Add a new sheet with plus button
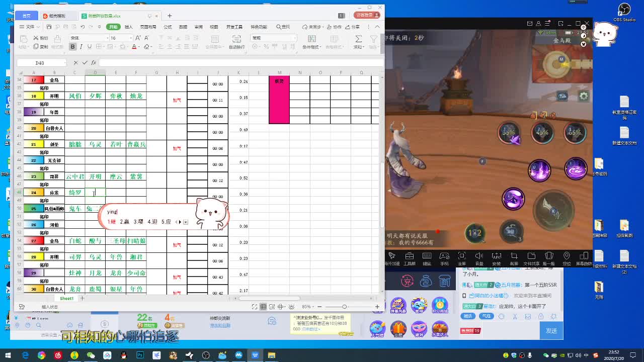Viewport: 644px width, 362px height. click(x=83, y=298)
